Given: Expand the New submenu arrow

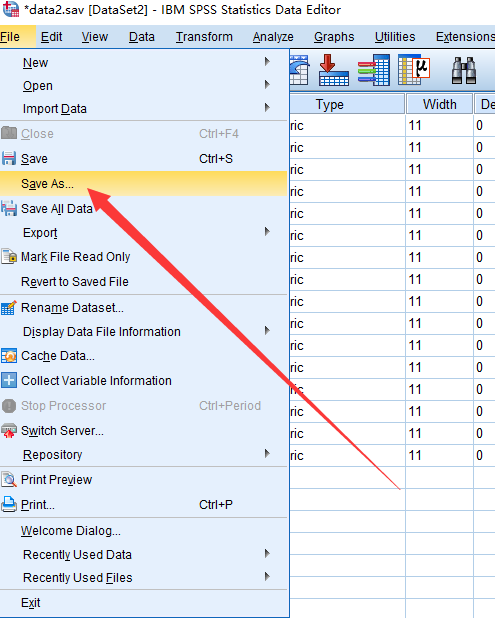Looking at the screenshot, I should tap(267, 62).
